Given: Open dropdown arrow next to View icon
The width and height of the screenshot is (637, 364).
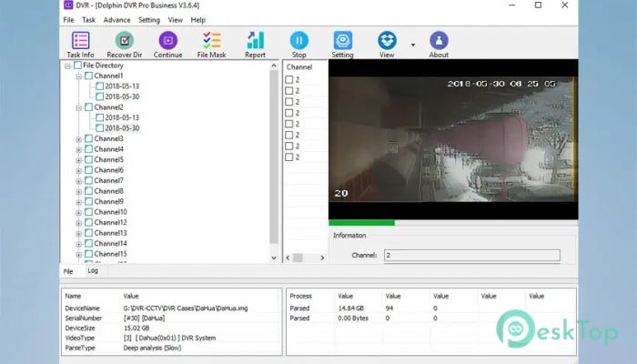Looking at the screenshot, I should 413,45.
